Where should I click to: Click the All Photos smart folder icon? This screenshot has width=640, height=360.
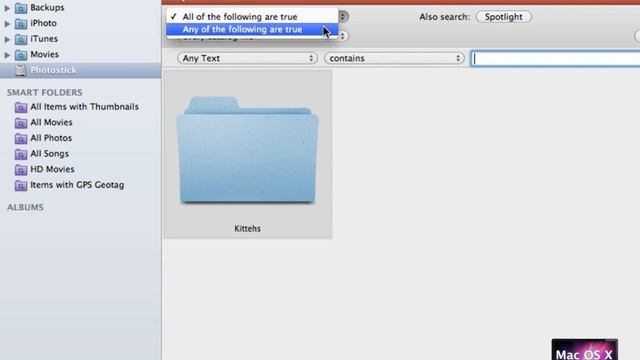tap(21, 139)
